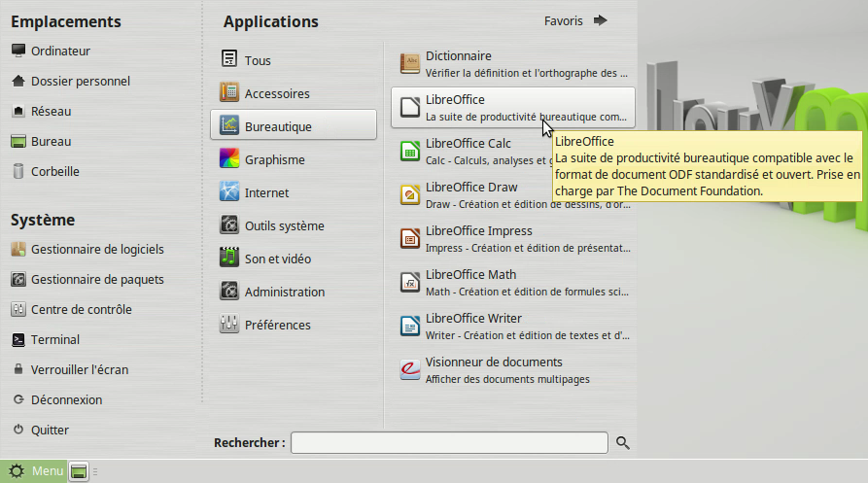This screenshot has width=868, height=483.
Task: Open Dictionnaire from its title
Action: pyautogui.click(x=459, y=56)
